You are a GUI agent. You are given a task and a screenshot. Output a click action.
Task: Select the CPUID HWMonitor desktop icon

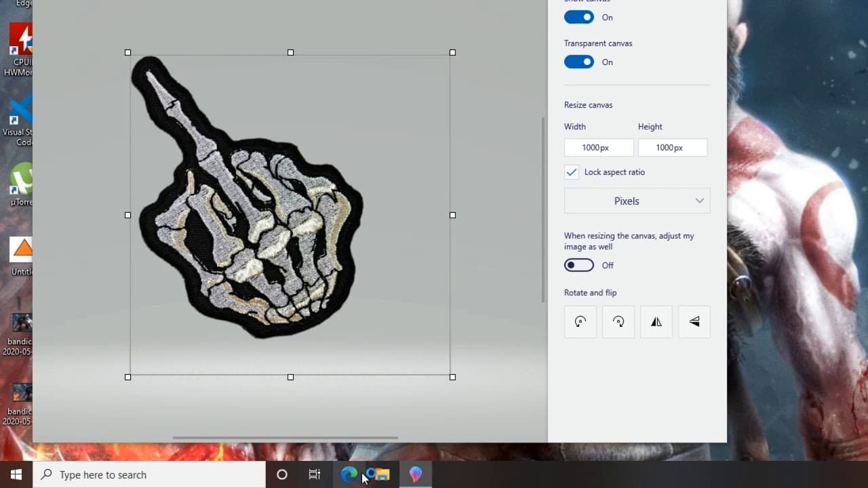[x=20, y=49]
